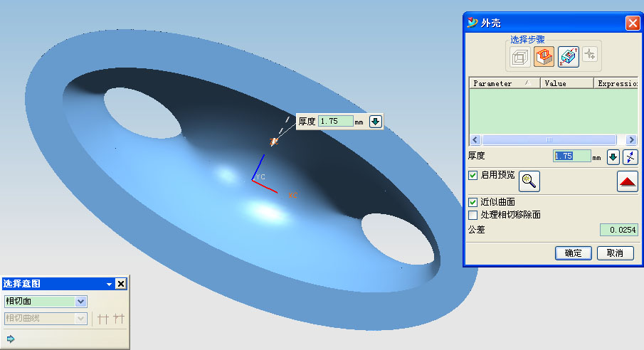Close the 外壳 dialog
The width and height of the screenshot is (644, 350).
pyautogui.click(x=633, y=23)
